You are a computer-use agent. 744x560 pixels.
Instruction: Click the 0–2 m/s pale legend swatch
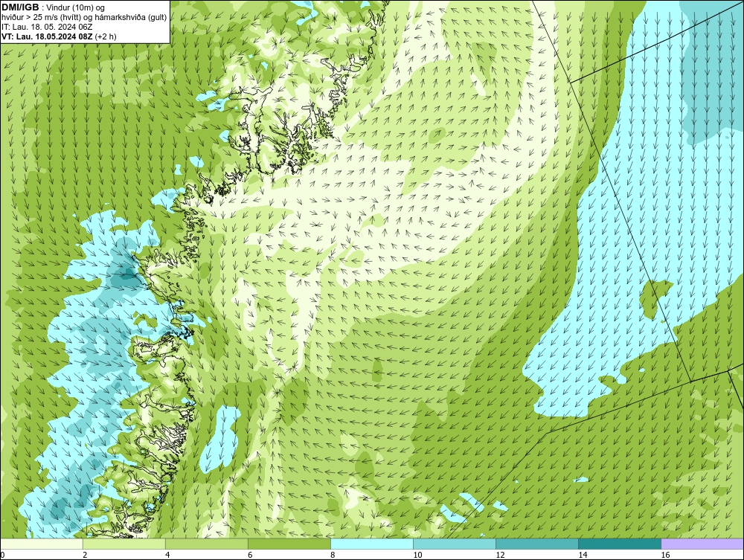pos(42,544)
